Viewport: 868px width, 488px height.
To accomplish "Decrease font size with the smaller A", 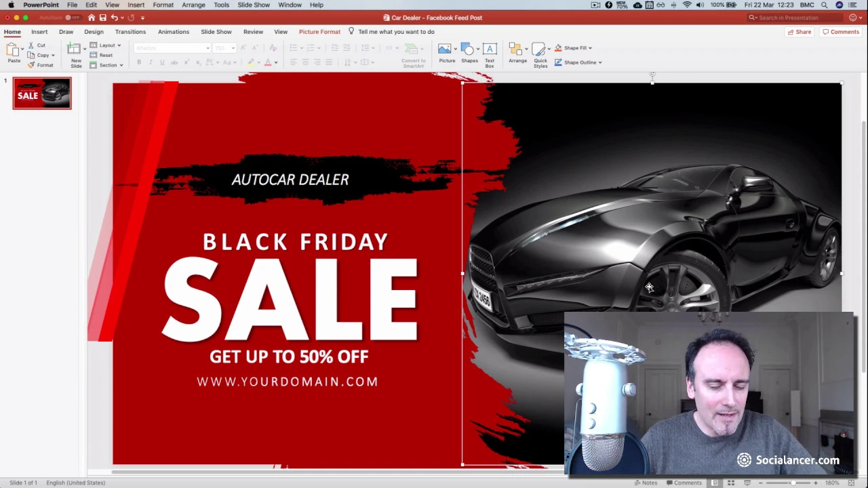I will 255,47.
